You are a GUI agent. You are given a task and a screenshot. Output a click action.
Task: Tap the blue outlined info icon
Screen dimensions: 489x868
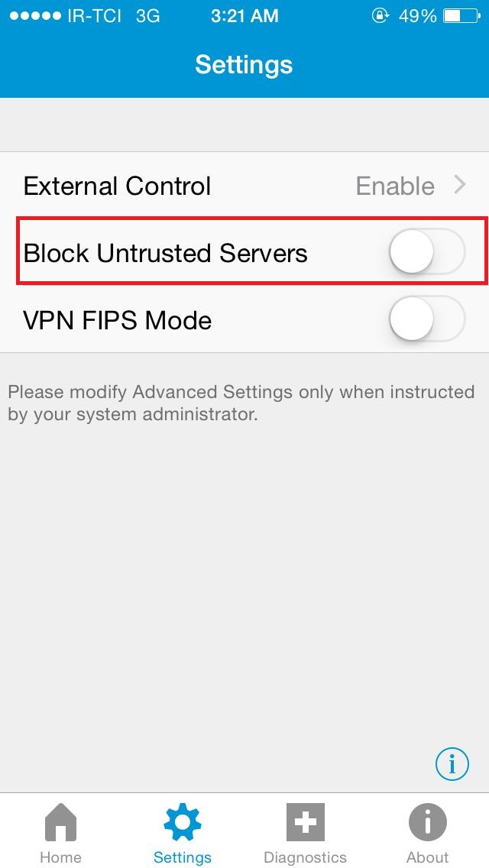coord(452,763)
